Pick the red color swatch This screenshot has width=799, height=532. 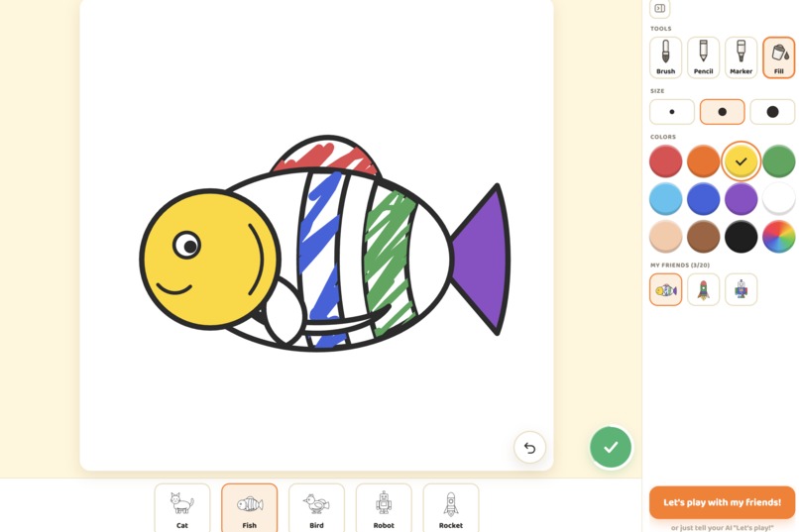(665, 161)
